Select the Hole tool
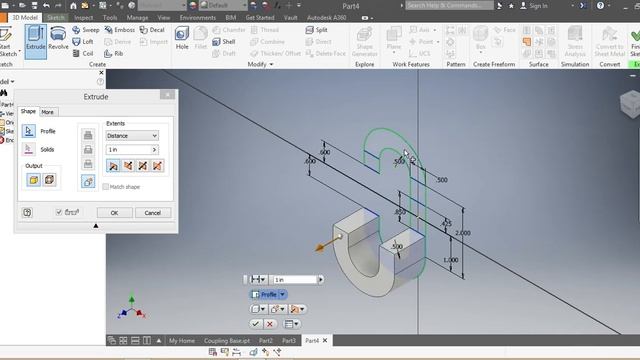This screenshot has height=360, width=640. [182, 38]
